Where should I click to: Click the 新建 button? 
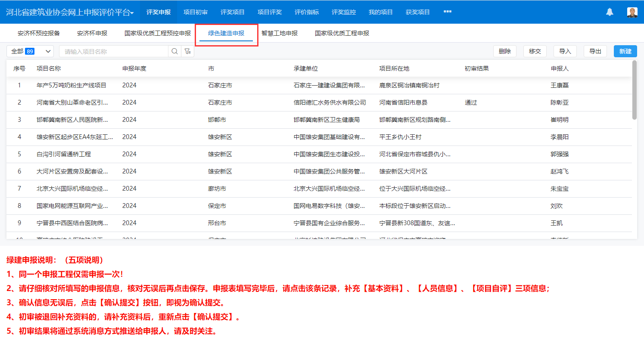point(625,51)
